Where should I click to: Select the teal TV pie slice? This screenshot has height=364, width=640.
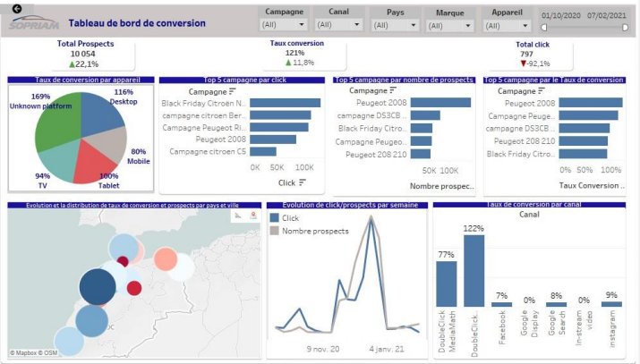coord(59,161)
